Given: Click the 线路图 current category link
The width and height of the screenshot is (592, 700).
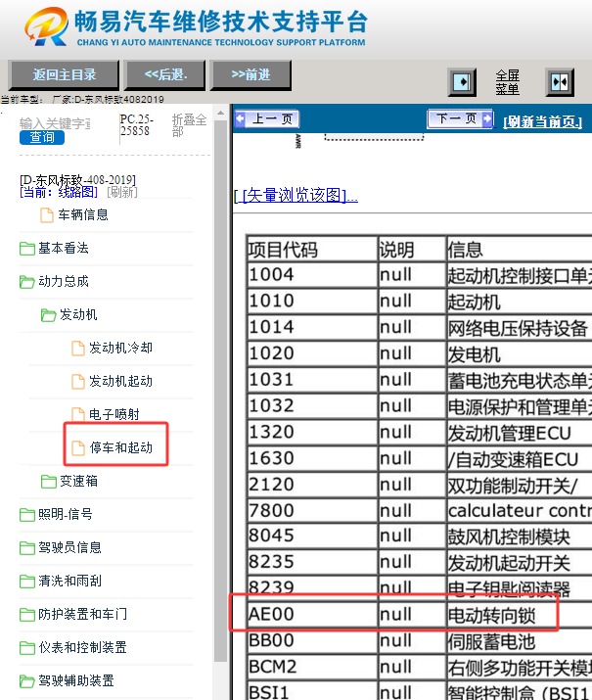Looking at the screenshot, I should [59, 192].
